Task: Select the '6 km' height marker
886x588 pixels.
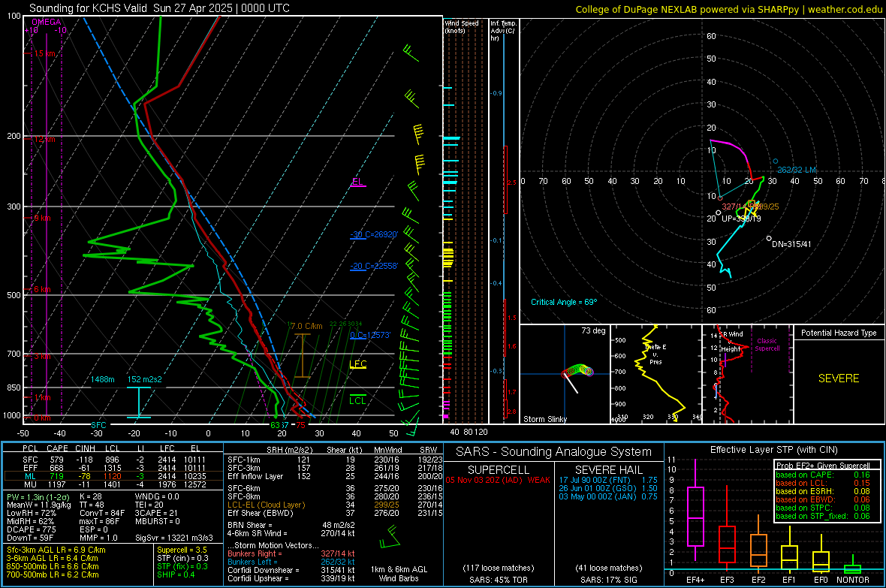Action: coord(42,289)
